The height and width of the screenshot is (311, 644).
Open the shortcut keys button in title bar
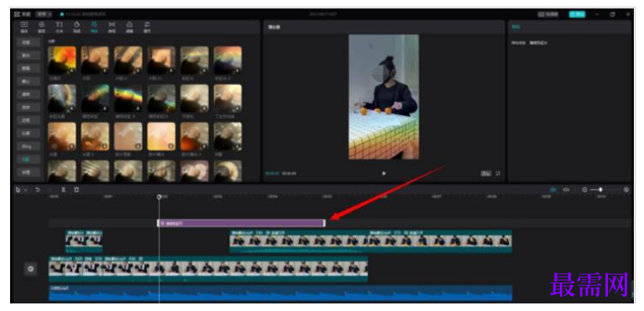coord(548,14)
